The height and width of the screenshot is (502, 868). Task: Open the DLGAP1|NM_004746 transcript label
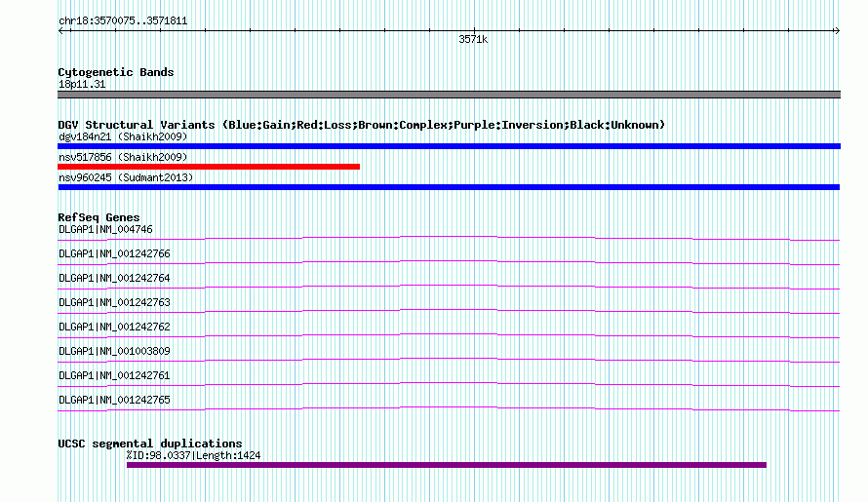point(105,229)
